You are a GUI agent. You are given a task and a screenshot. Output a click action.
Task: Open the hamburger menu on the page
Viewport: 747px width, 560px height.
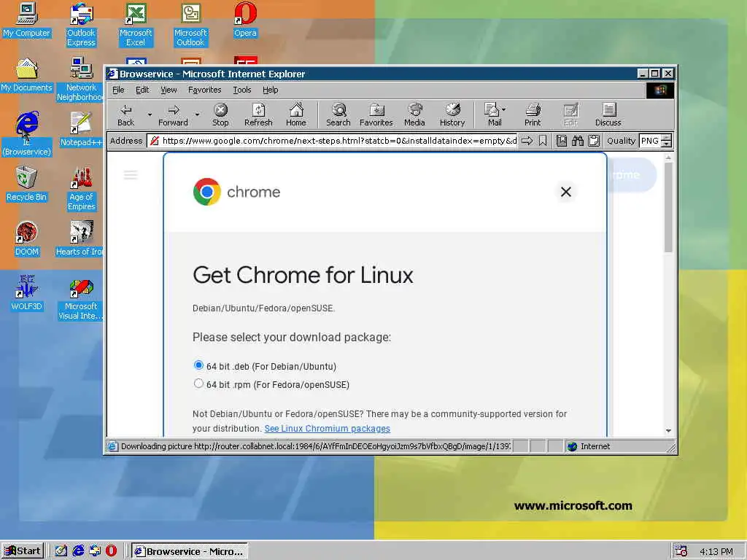pyautogui.click(x=131, y=175)
